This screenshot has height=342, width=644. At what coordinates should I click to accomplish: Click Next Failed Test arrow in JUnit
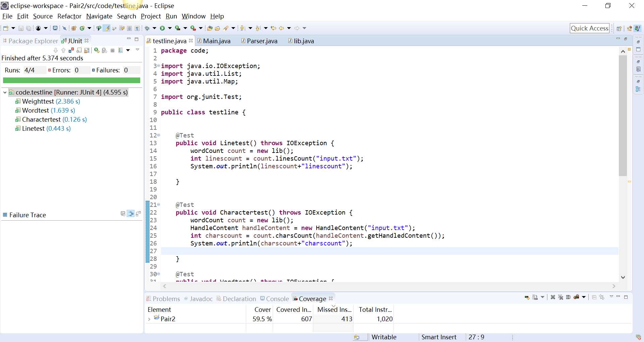coord(56,50)
